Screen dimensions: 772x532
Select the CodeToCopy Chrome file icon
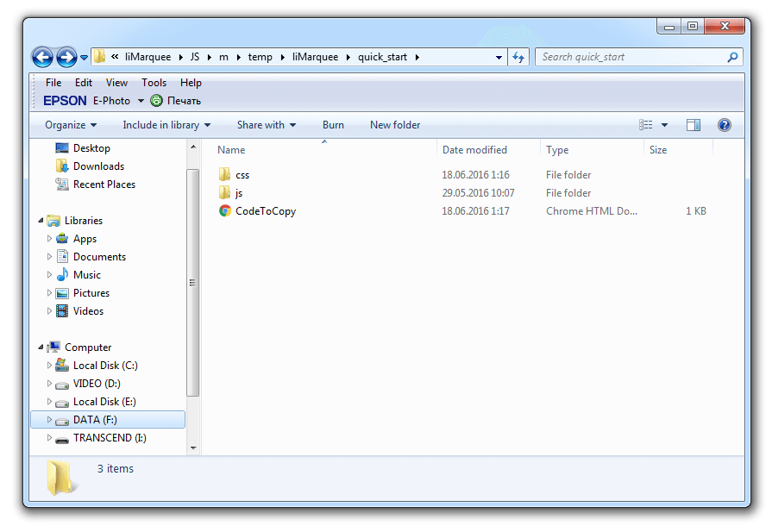(x=224, y=211)
